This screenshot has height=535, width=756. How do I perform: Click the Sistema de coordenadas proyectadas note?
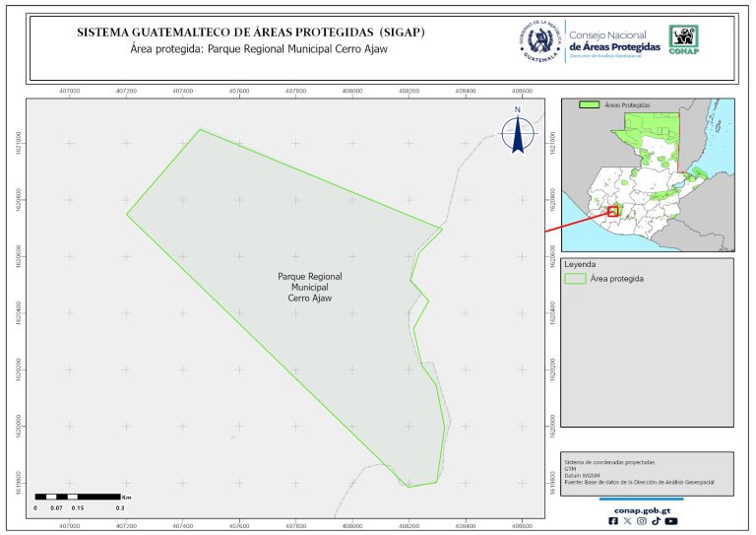tap(608, 462)
